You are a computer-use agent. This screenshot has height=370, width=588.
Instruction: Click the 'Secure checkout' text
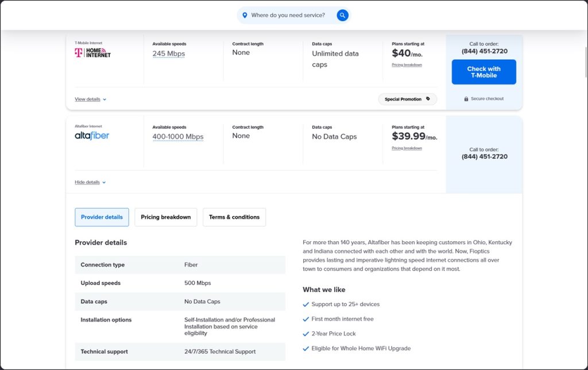click(x=487, y=99)
